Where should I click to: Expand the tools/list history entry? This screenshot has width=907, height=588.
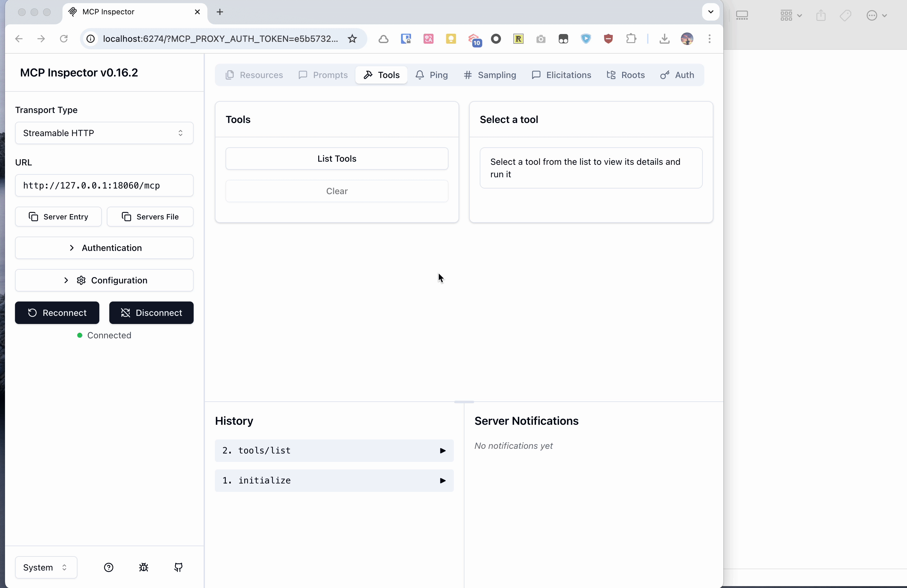pyautogui.click(x=334, y=451)
